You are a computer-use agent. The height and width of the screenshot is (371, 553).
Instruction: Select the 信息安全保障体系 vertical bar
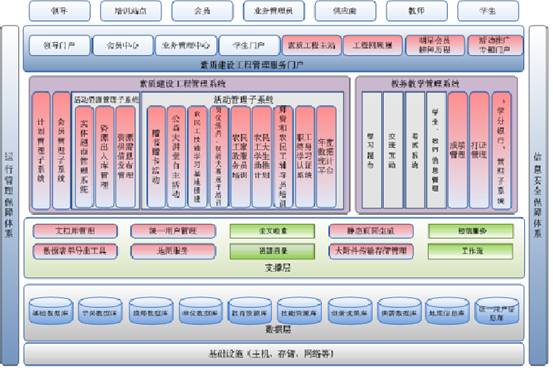538,195
